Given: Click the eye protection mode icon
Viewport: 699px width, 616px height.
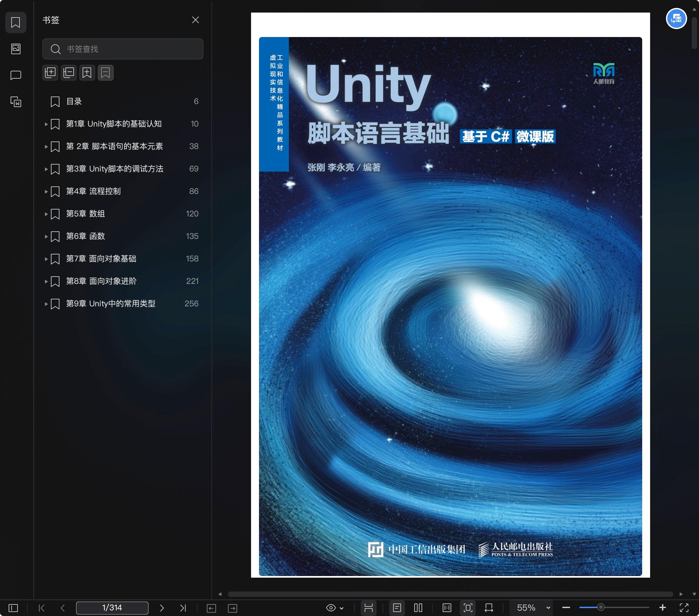Looking at the screenshot, I should 331,608.
